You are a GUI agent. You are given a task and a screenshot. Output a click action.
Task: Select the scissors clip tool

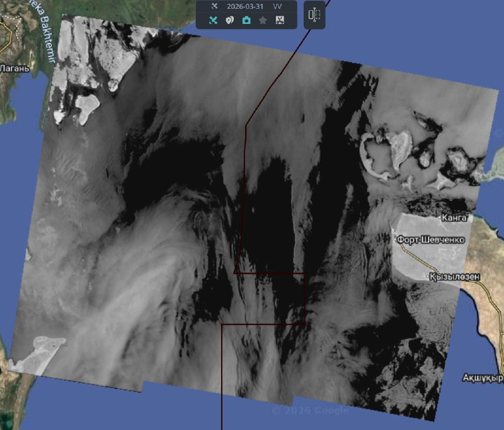pos(280,20)
